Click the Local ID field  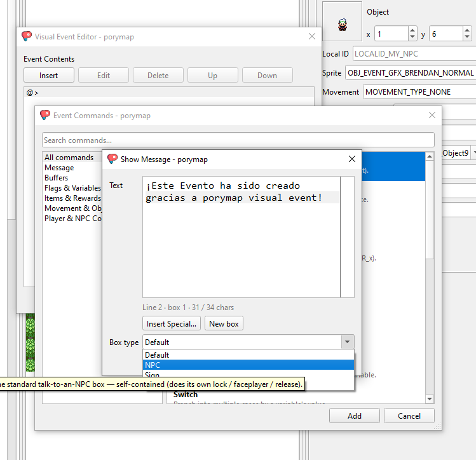414,54
